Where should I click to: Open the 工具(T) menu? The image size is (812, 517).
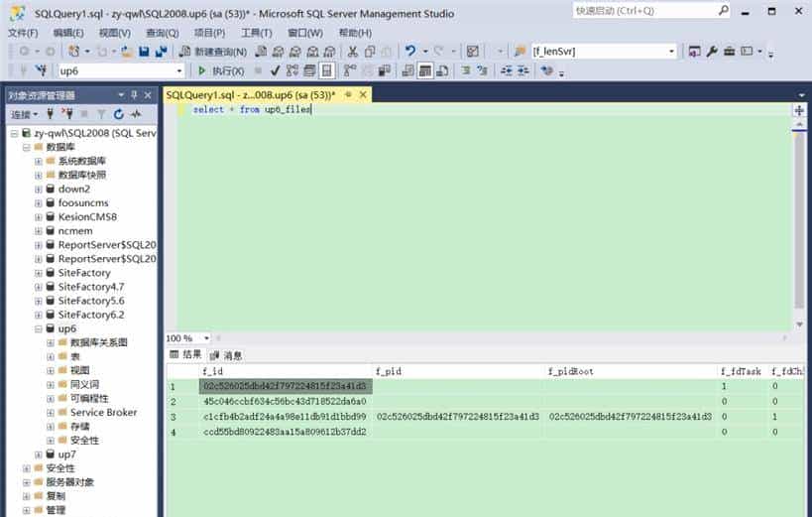(x=257, y=33)
